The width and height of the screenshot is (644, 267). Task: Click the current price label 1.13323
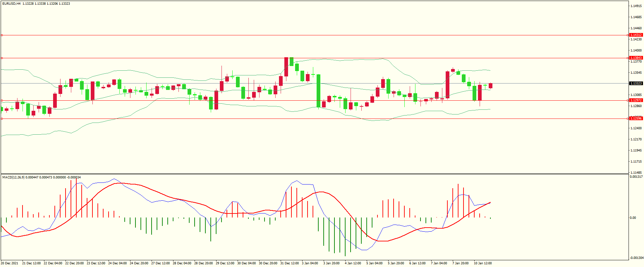click(636, 84)
